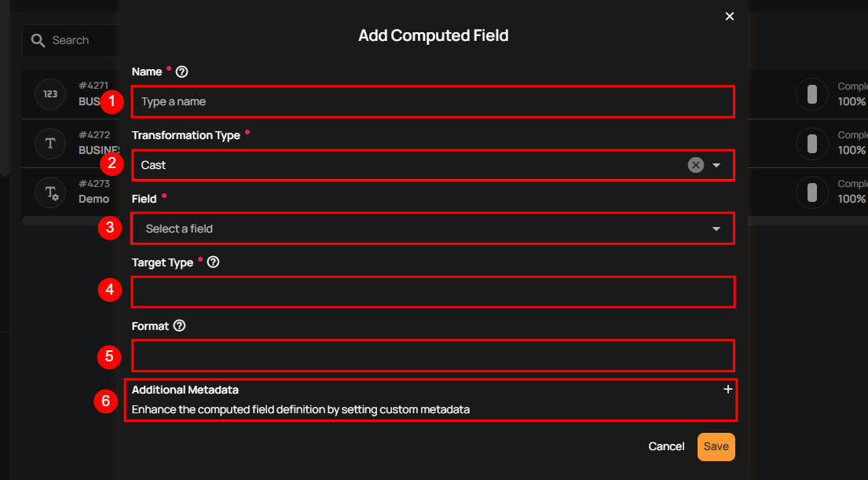Click the computed text icon for Demo
This screenshot has width=868, height=480.
[x=50, y=192]
